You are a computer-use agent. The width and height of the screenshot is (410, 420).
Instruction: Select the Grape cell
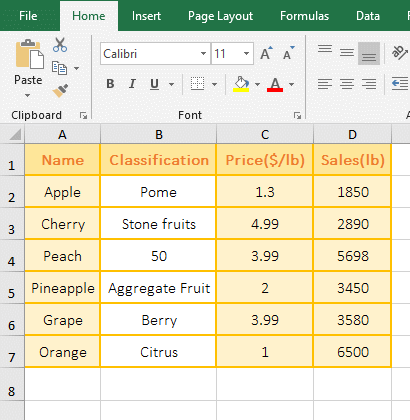62,320
